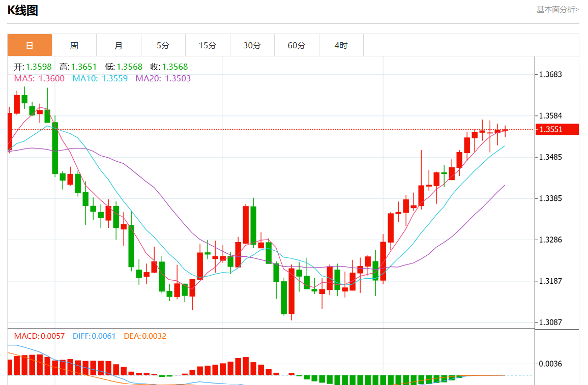Click the K线图 heading
The width and height of the screenshot is (588, 385).
pos(23,10)
